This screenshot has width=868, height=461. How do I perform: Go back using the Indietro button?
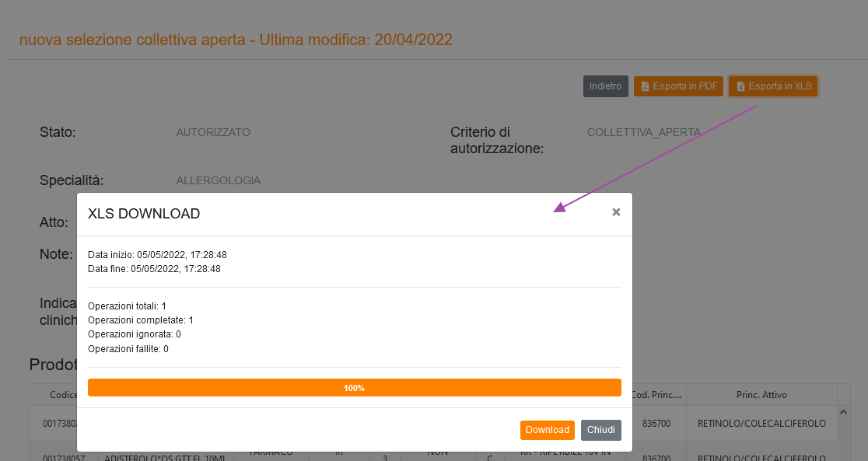coord(605,86)
